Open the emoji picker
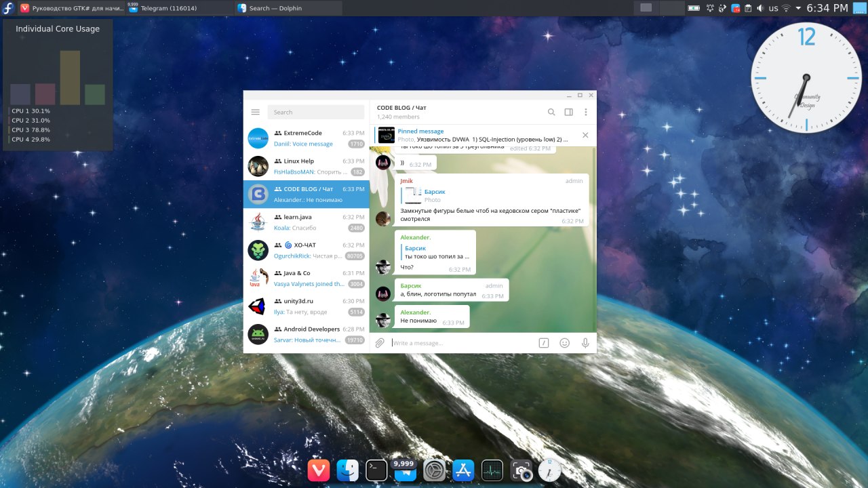The image size is (868, 488). click(x=564, y=343)
